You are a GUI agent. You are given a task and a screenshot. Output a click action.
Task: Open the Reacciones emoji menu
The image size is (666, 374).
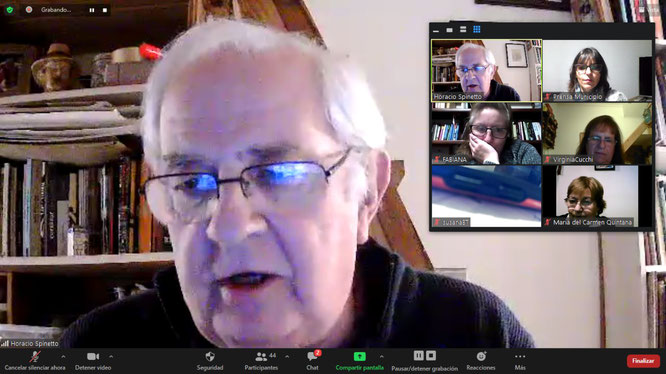point(481,361)
